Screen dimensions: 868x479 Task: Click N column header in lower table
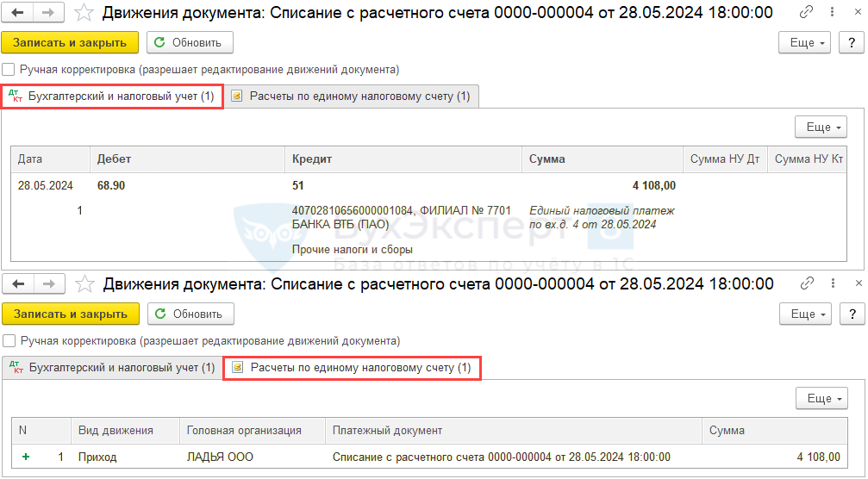point(41,431)
